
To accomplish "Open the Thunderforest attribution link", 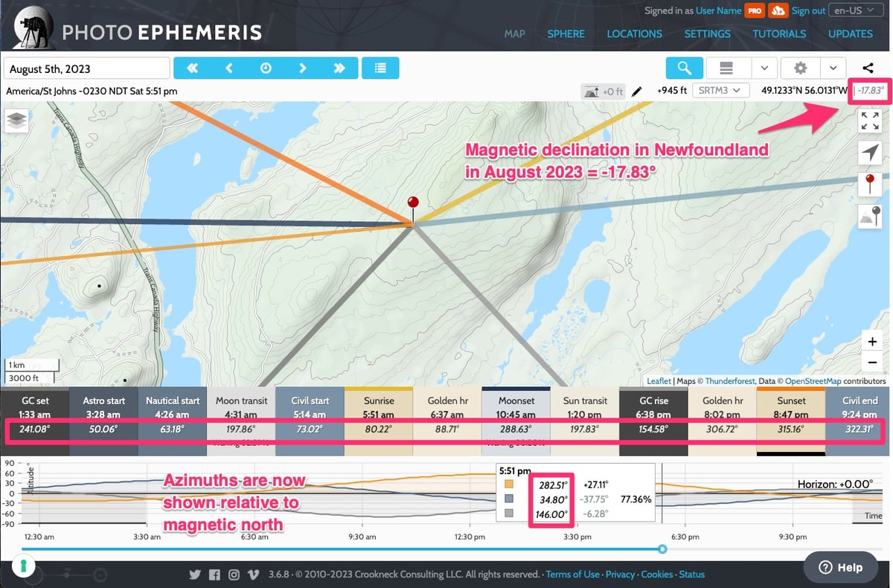I will [x=730, y=380].
